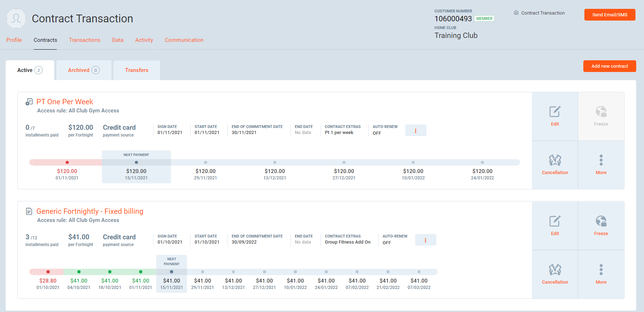The height and width of the screenshot is (312, 644).
Task: Click home icon in Contract Transaction breadcrumb
Action: (516, 13)
